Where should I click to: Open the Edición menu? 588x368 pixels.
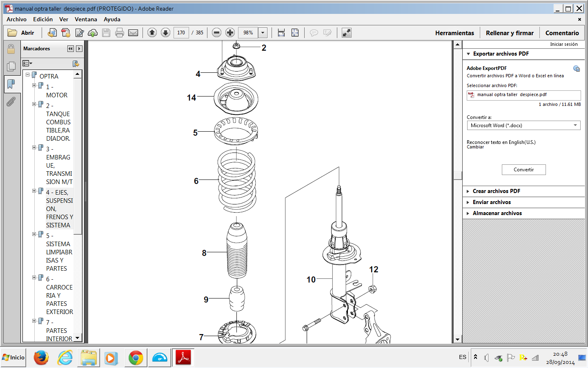[43, 19]
